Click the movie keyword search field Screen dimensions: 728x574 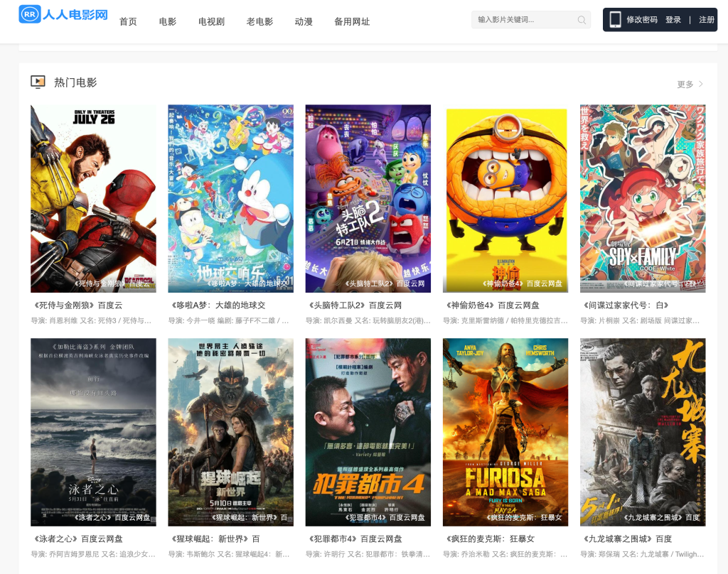(530, 19)
